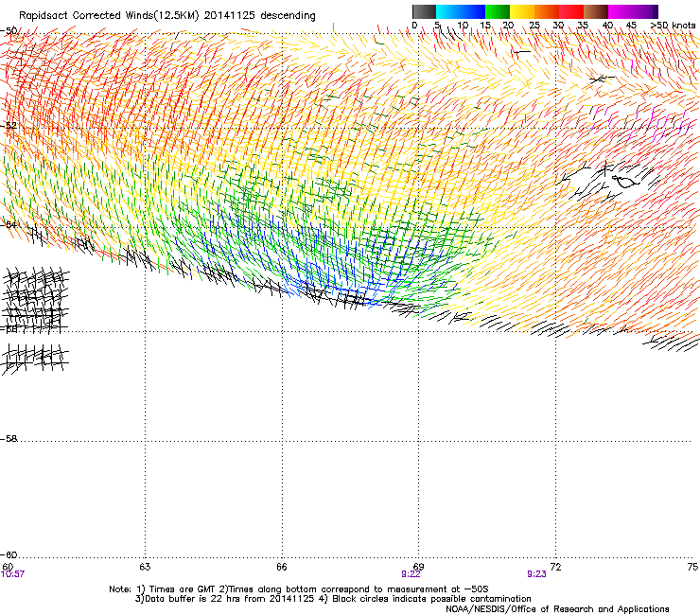Image resolution: width=700 pixels, height=615 pixels.
Task: Click the legend label '25'
Action: (x=534, y=25)
